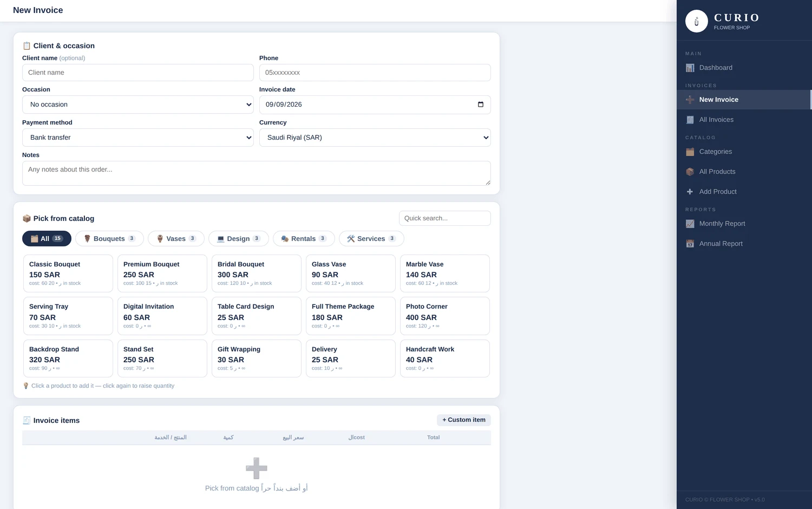Filter catalog by Design

pos(239,239)
